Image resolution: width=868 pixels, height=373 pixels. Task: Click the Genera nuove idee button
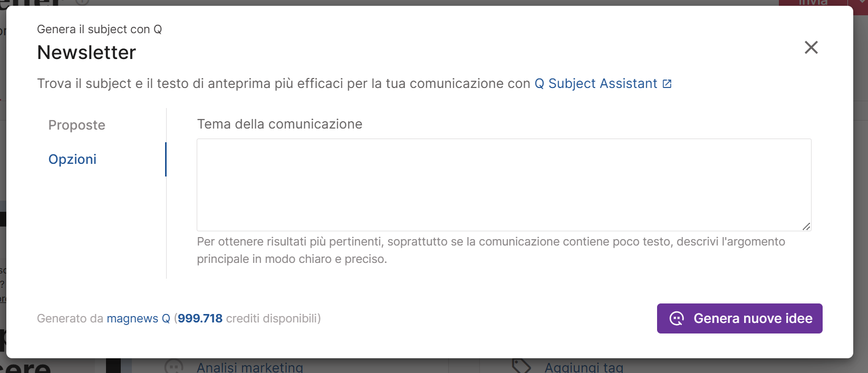(x=739, y=318)
